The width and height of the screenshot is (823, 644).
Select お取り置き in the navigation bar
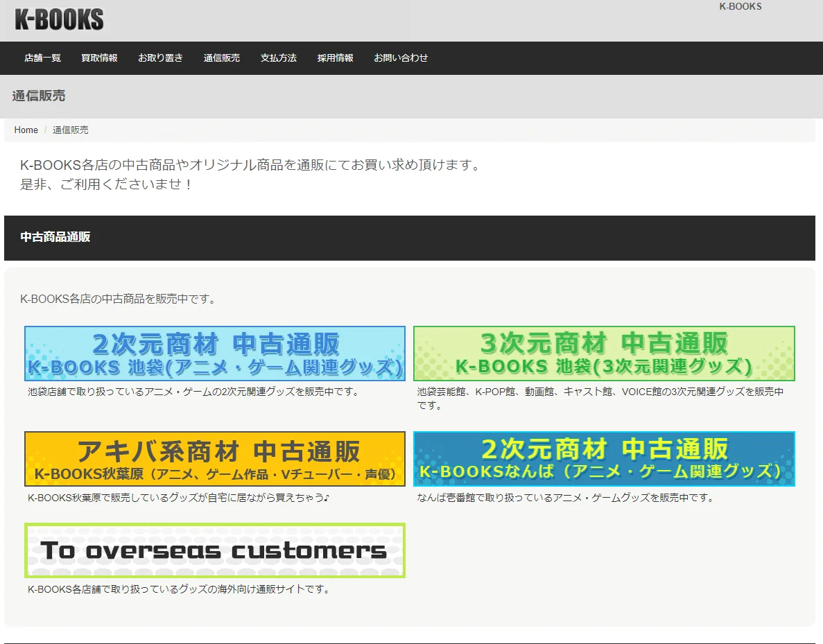(x=161, y=58)
